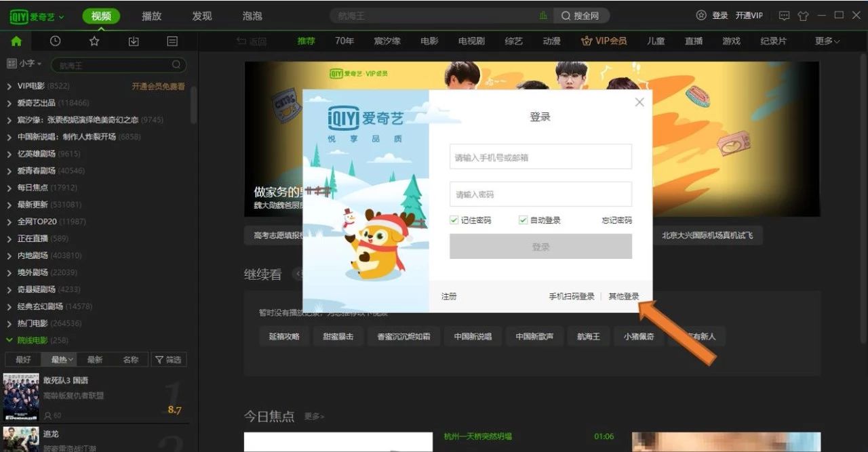
Task: Click the 延禧攻略 recommendation tag
Action: 283,336
